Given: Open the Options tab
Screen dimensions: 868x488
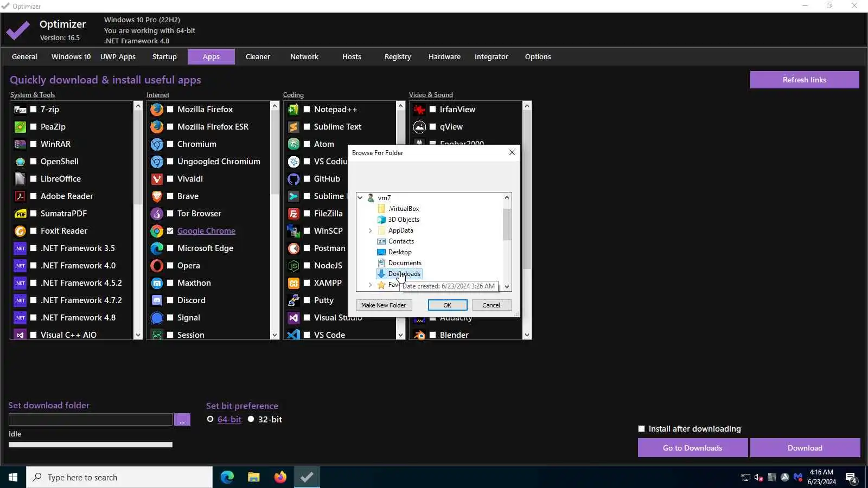Looking at the screenshot, I should click(538, 56).
